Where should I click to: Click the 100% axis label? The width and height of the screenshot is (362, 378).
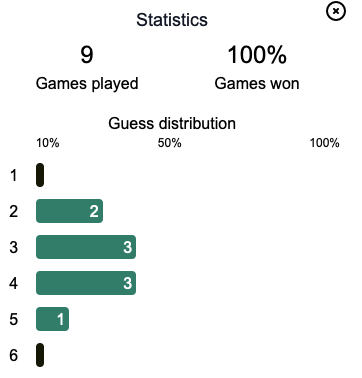point(324,143)
